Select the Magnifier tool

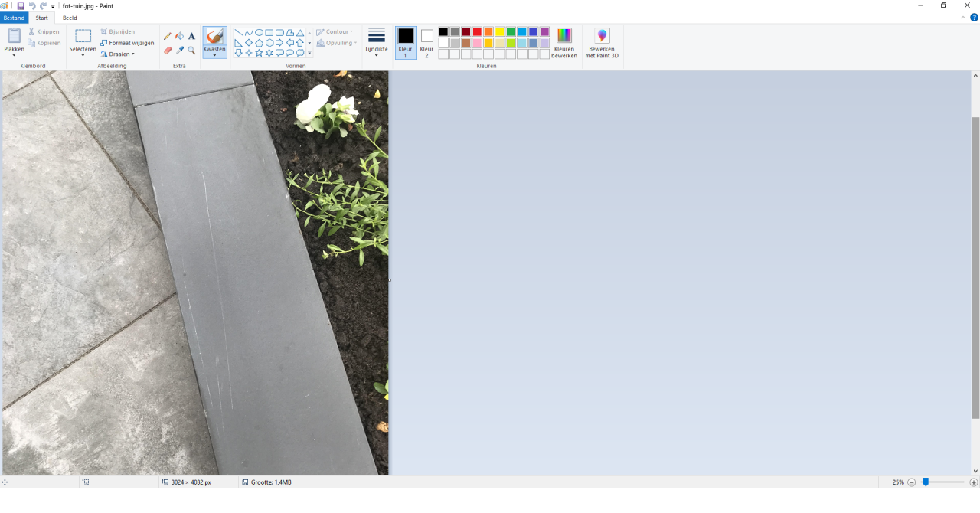[x=191, y=51]
